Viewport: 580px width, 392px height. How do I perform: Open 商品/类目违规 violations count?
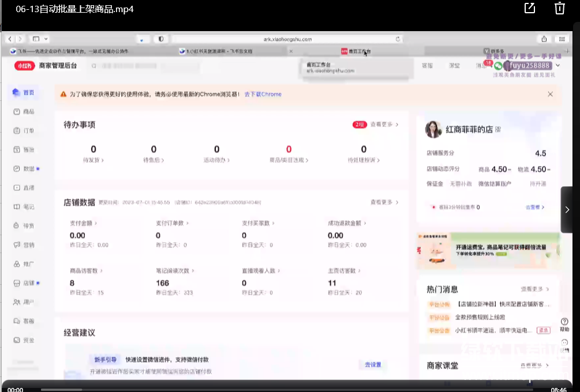[x=289, y=154]
